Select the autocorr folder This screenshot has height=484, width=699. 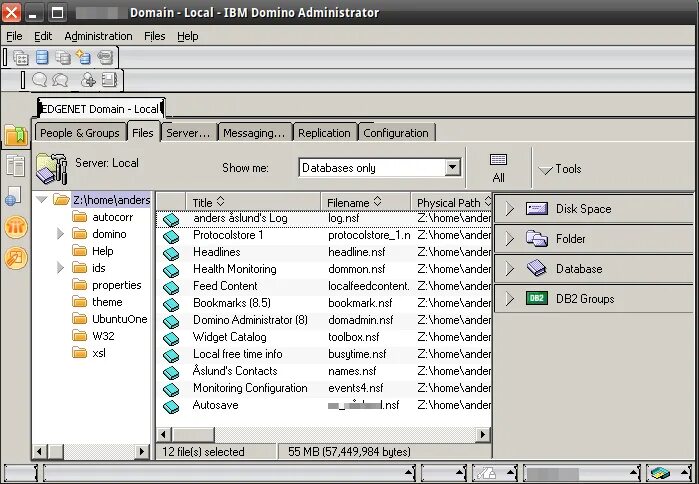click(x=112, y=217)
